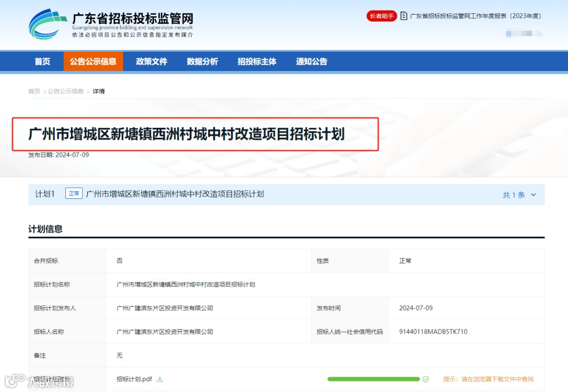The width and height of the screenshot is (568, 392).
Task: Click the 长者助手 red button
Action: pos(382,16)
